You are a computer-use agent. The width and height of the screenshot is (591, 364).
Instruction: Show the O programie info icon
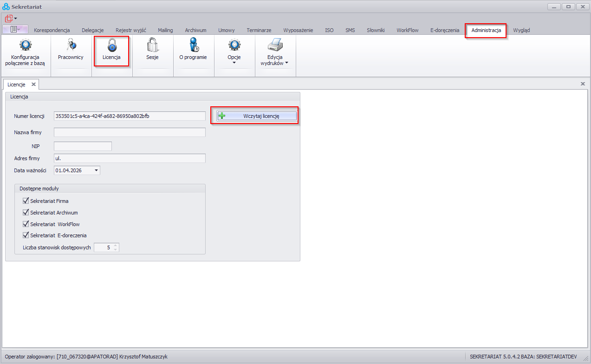click(x=193, y=45)
